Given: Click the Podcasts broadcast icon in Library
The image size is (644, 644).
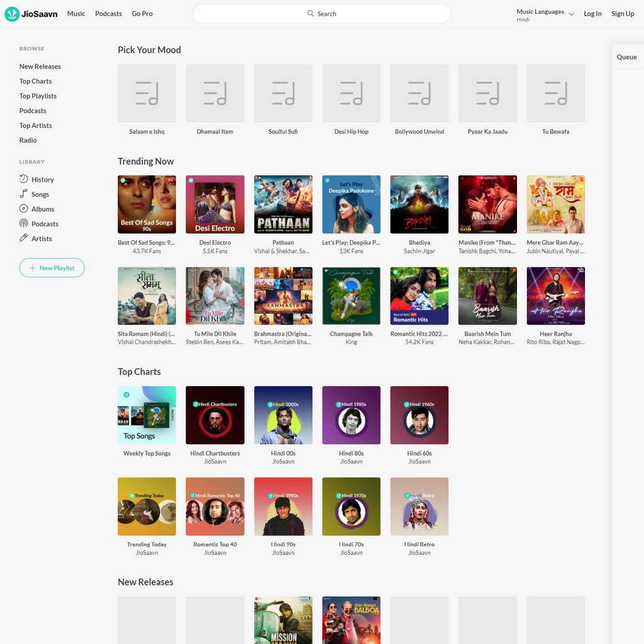Looking at the screenshot, I should [x=24, y=223].
